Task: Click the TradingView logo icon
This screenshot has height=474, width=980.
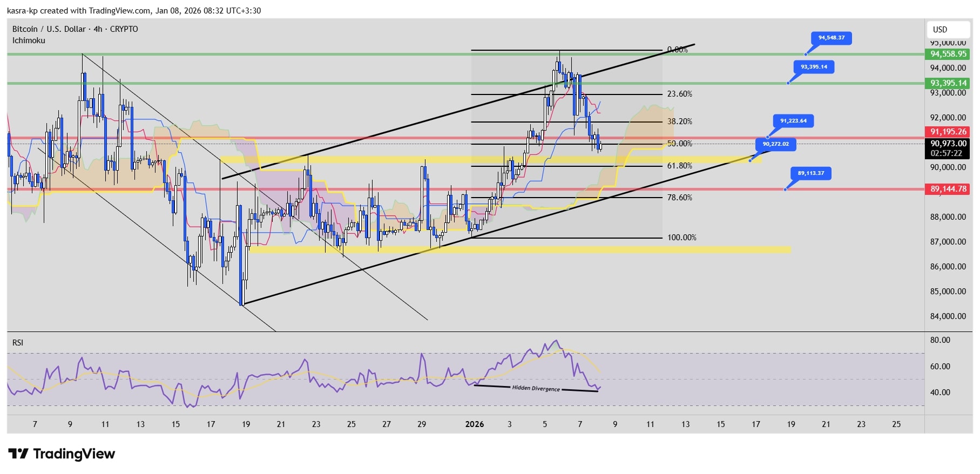Action: pyautogui.click(x=18, y=453)
